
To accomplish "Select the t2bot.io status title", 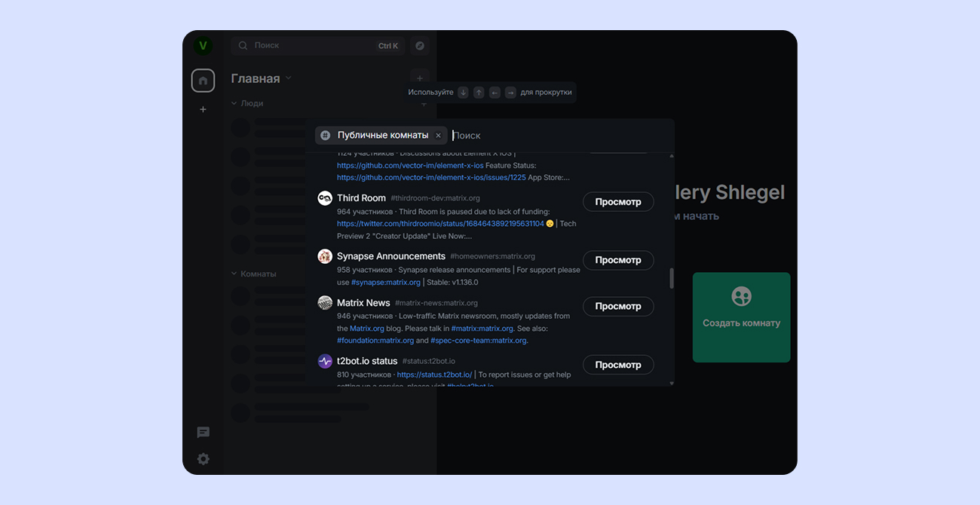I will (367, 361).
